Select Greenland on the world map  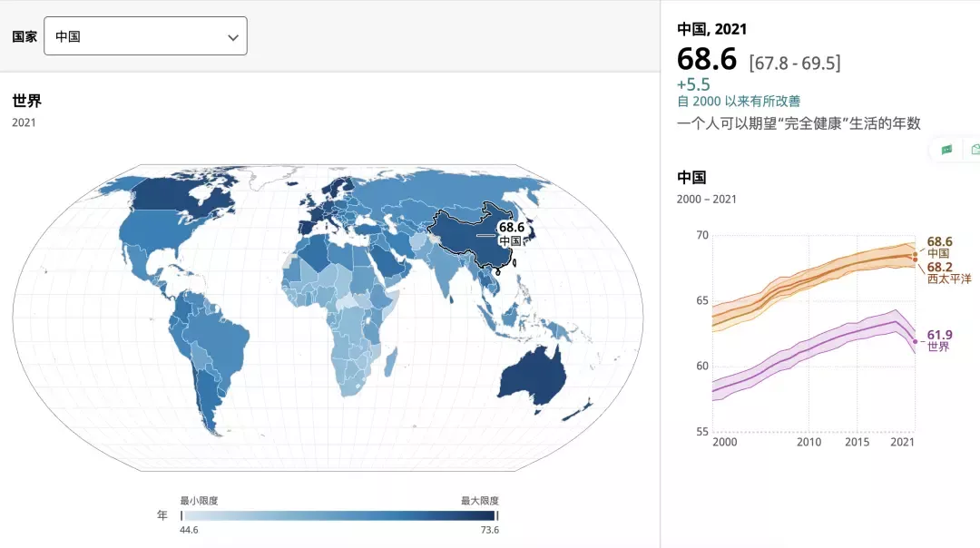click(272, 179)
